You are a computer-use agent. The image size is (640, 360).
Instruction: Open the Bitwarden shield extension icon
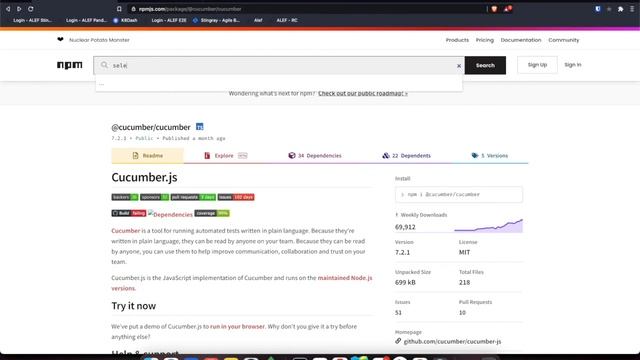(598, 9)
